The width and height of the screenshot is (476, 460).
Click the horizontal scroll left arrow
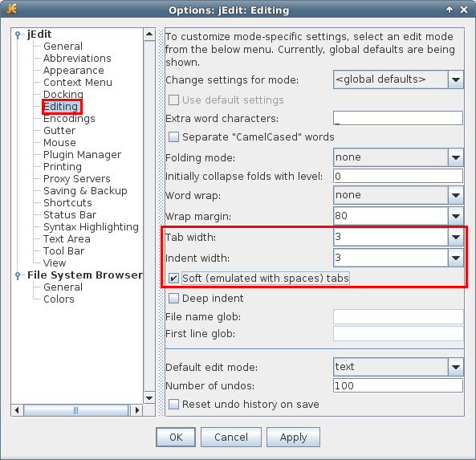point(18,410)
